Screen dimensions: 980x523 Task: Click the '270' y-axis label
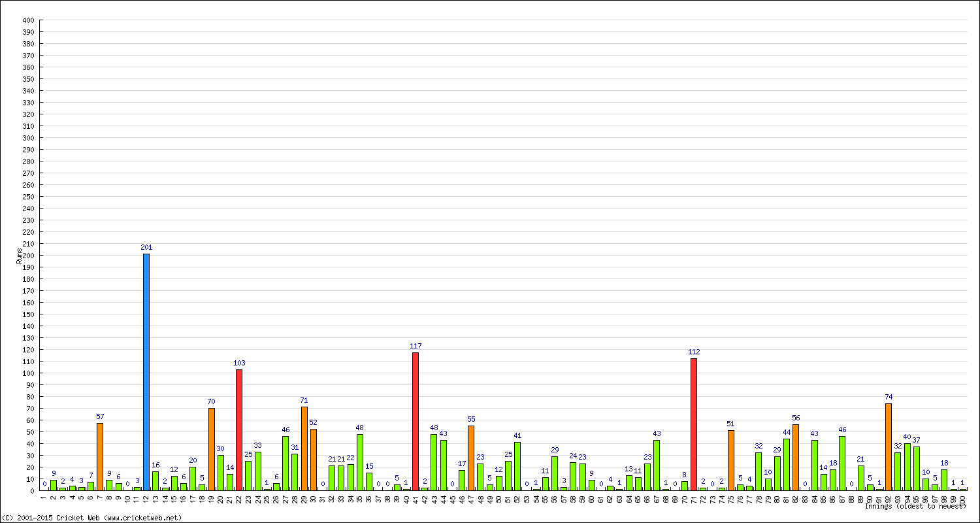(x=29, y=173)
